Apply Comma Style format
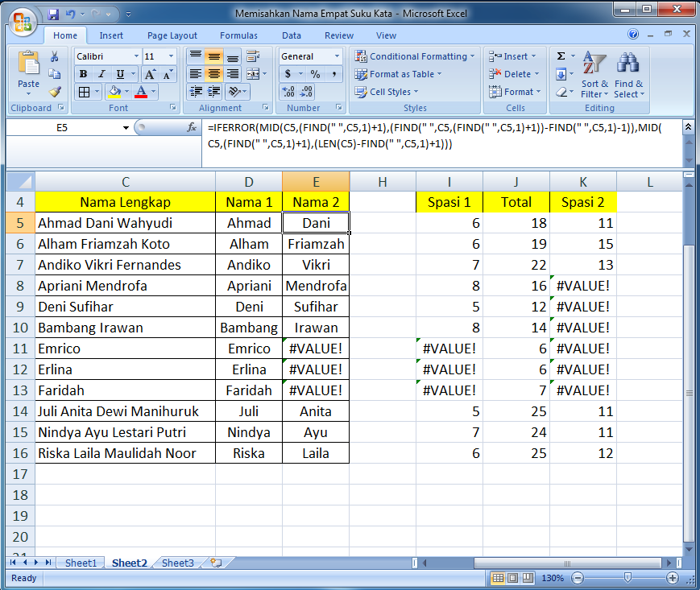 pyautogui.click(x=333, y=74)
